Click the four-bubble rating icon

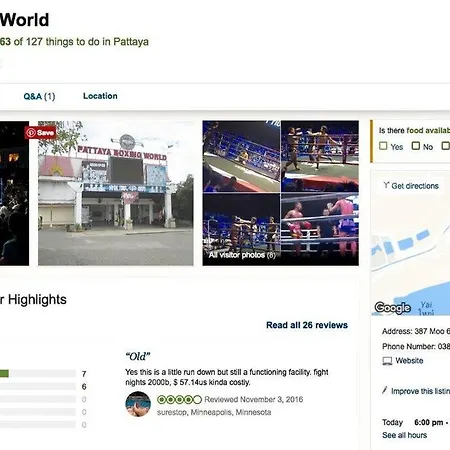coord(179,399)
